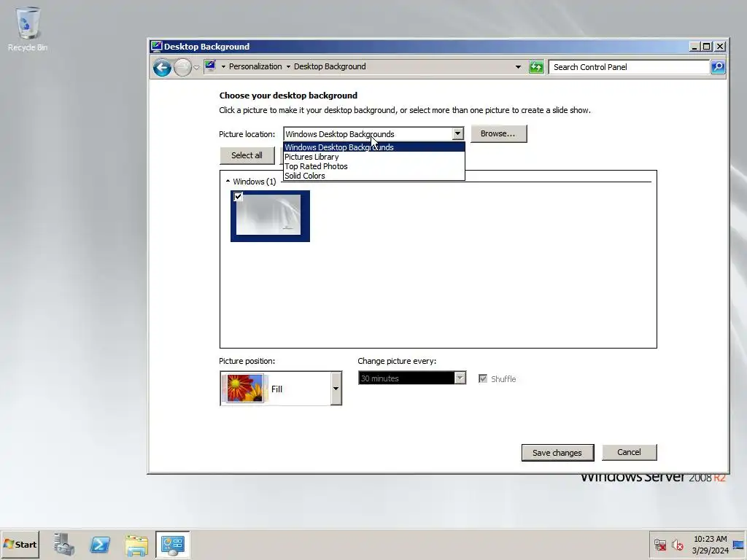747x560 pixels.
Task: Open the Start menu
Action: 20,544
